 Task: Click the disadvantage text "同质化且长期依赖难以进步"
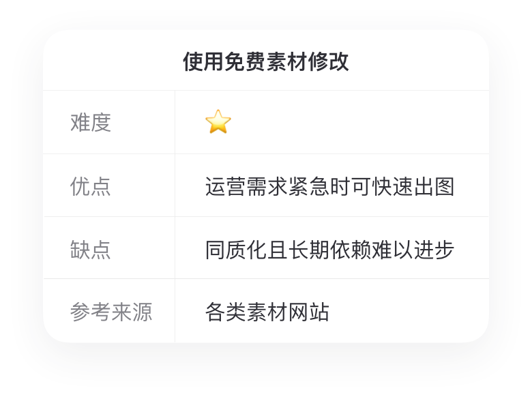coord(329,250)
